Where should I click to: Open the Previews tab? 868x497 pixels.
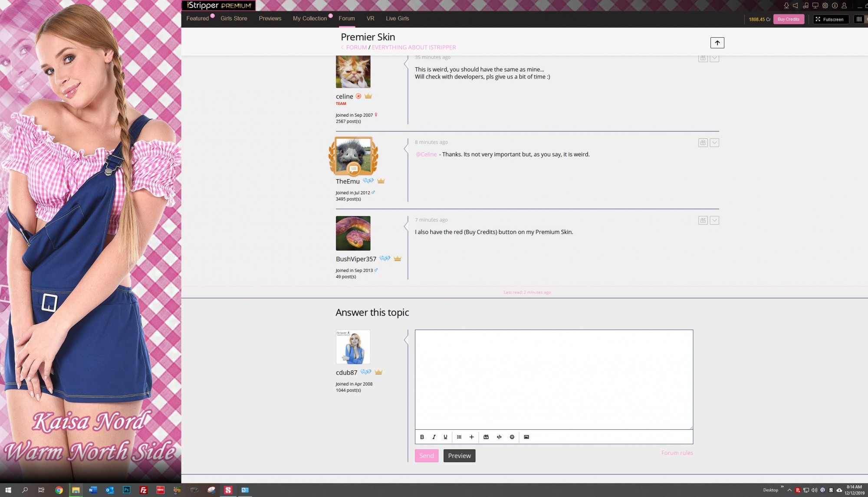tap(270, 19)
